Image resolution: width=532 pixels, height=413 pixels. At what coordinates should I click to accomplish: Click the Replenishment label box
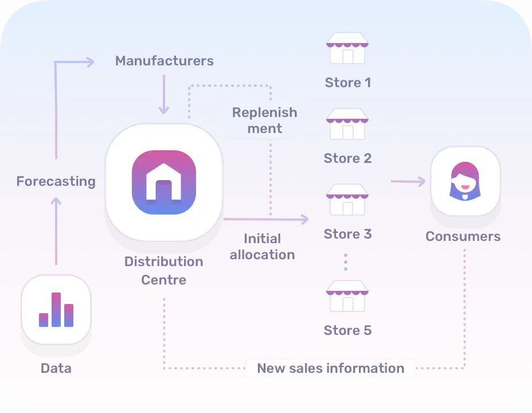(264, 120)
